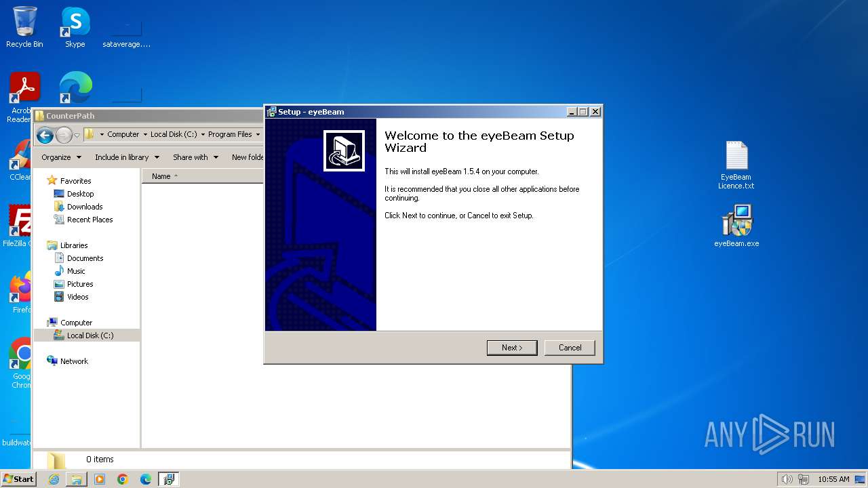Open sataverage desktop file icon
Screen dimensions: 868x488
pos(126,32)
